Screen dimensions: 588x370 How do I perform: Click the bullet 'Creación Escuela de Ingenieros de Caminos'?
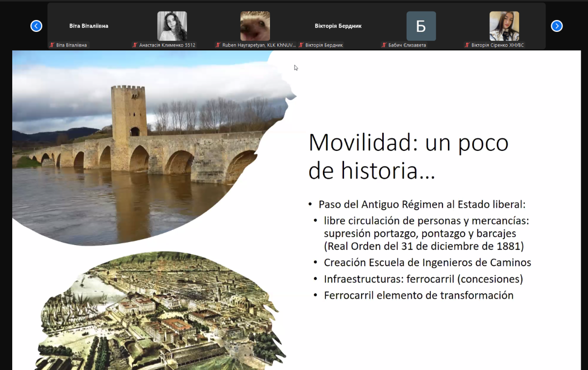427,263
